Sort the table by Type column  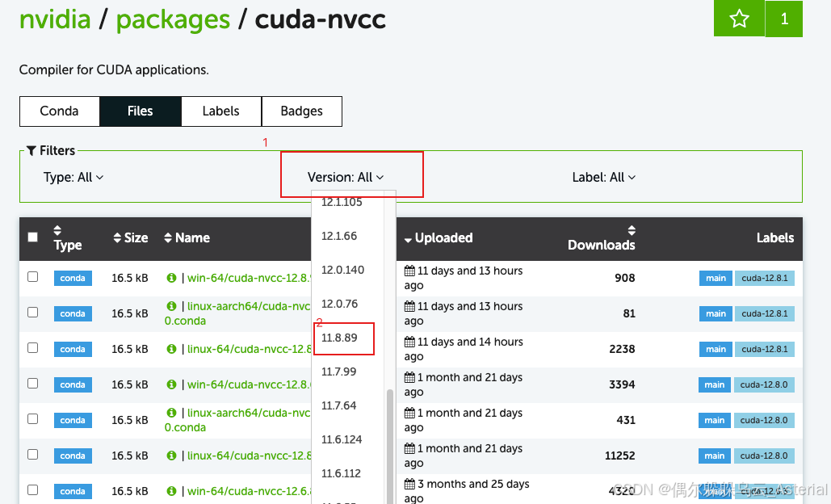(x=67, y=238)
